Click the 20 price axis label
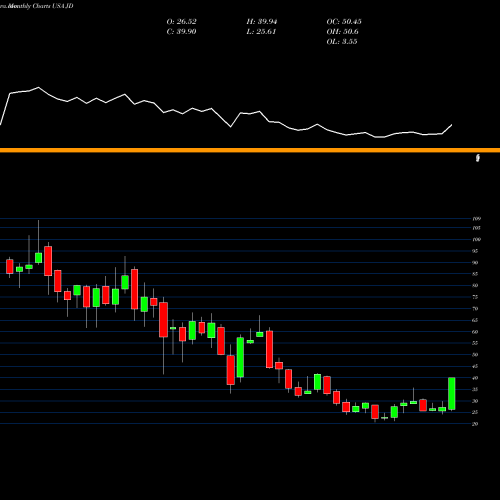This screenshot has width=500, height=500. coord(475,424)
